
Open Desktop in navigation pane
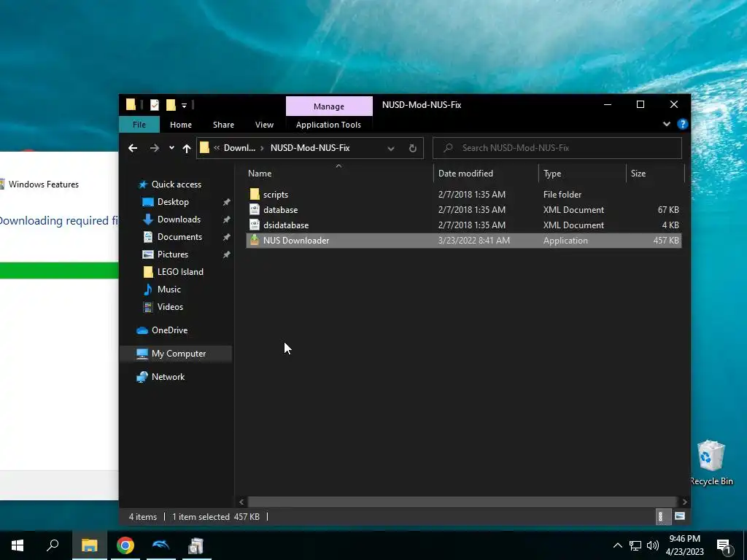point(173,202)
